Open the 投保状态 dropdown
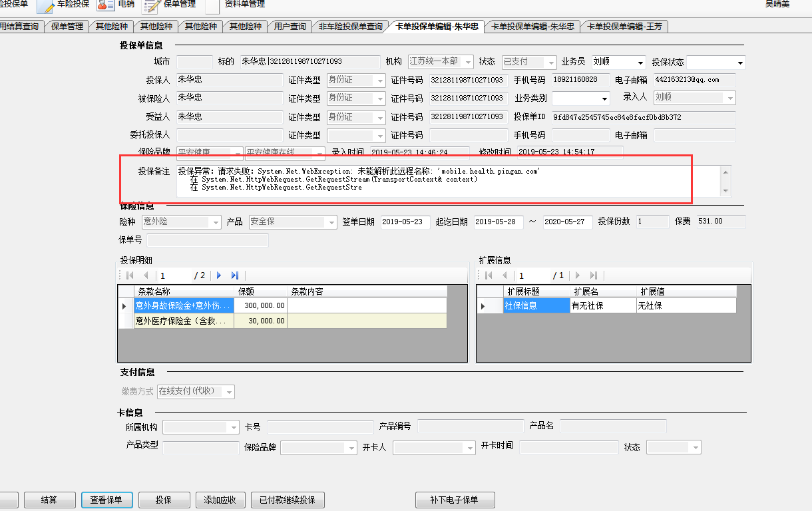812x511 pixels. tap(740, 63)
